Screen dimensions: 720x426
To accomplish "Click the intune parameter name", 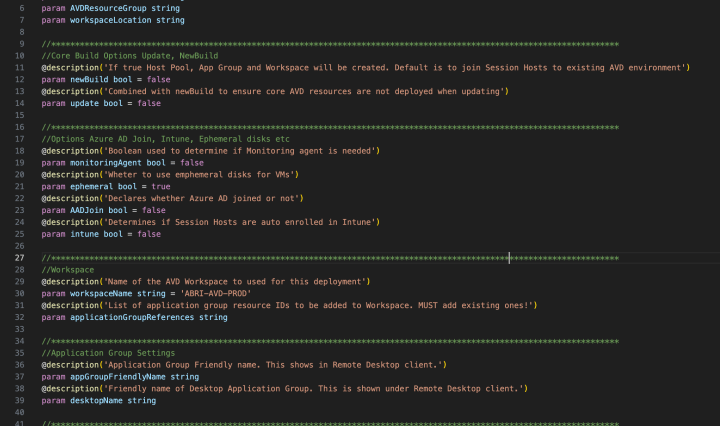I will click(81, 234).
